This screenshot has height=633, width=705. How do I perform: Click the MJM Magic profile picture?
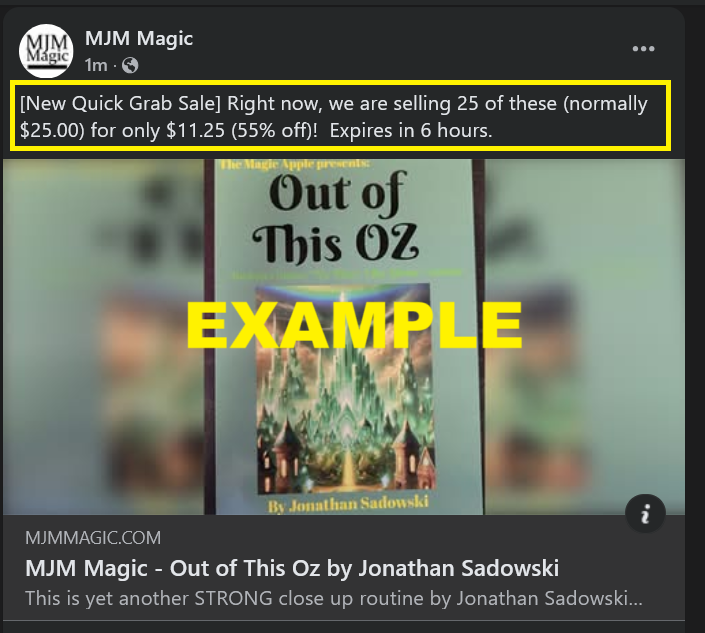[46, 50]
